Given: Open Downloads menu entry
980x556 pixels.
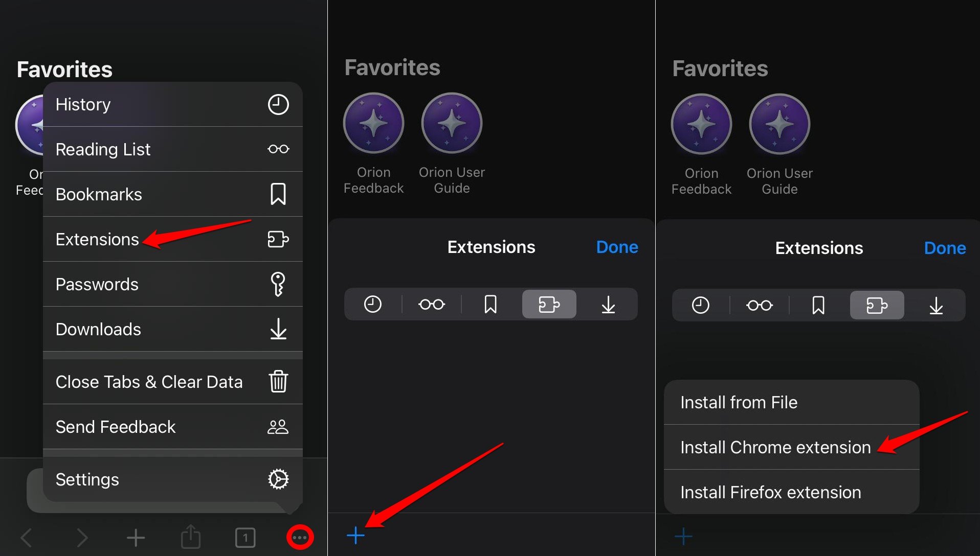Looking at the screenshot, I should (173, 329).
